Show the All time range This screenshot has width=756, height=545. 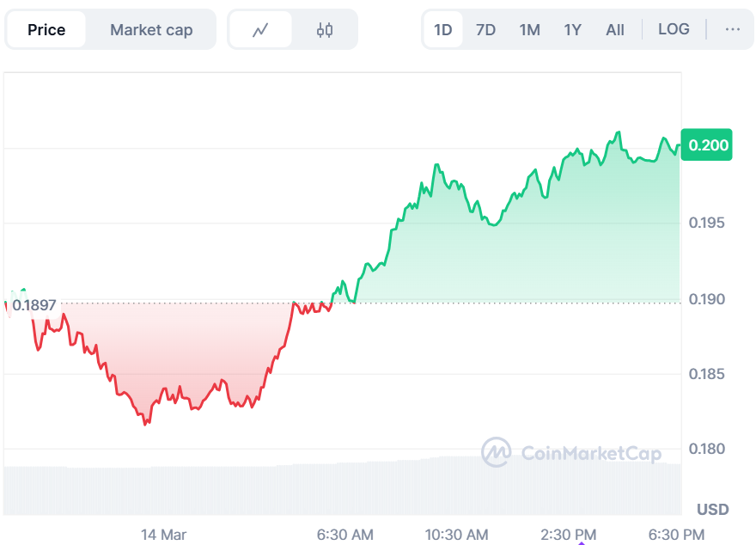pyautogui.click(x=615, y=30)
